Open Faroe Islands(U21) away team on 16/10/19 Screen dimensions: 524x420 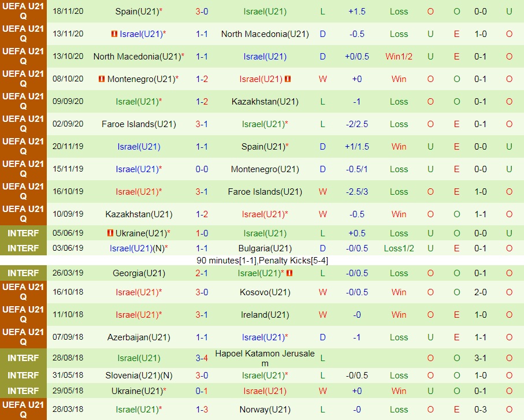coord(265,192)
